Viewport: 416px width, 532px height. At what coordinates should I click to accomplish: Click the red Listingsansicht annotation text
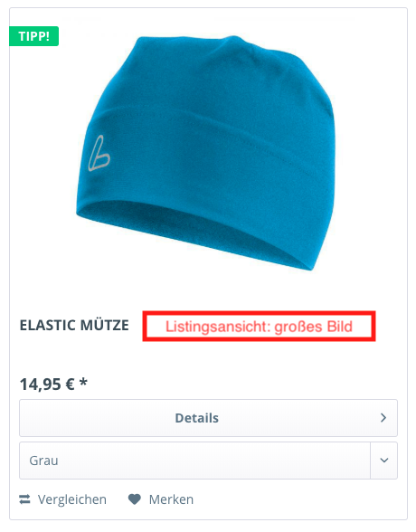click(259, 327)
